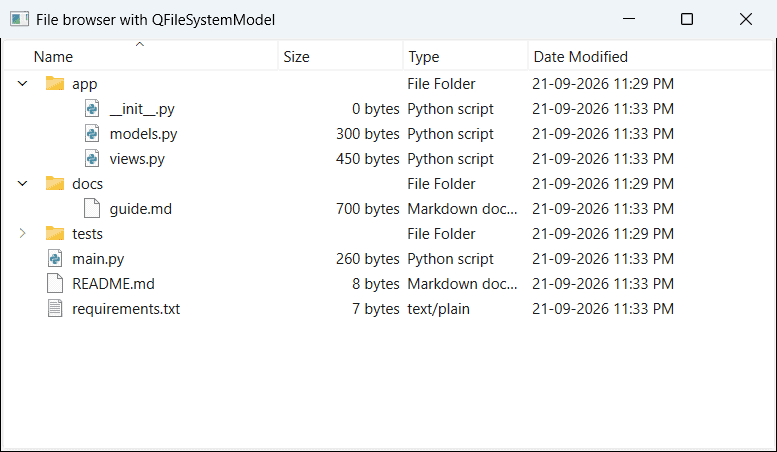Click the Python script type of models.py
Viewport: 777px width, 452px height.
pyautogui.click(x=450, y=134)
